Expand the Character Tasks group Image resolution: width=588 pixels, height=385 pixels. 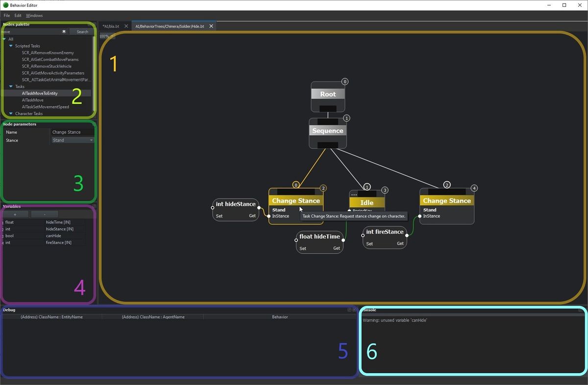coord(11,114)
